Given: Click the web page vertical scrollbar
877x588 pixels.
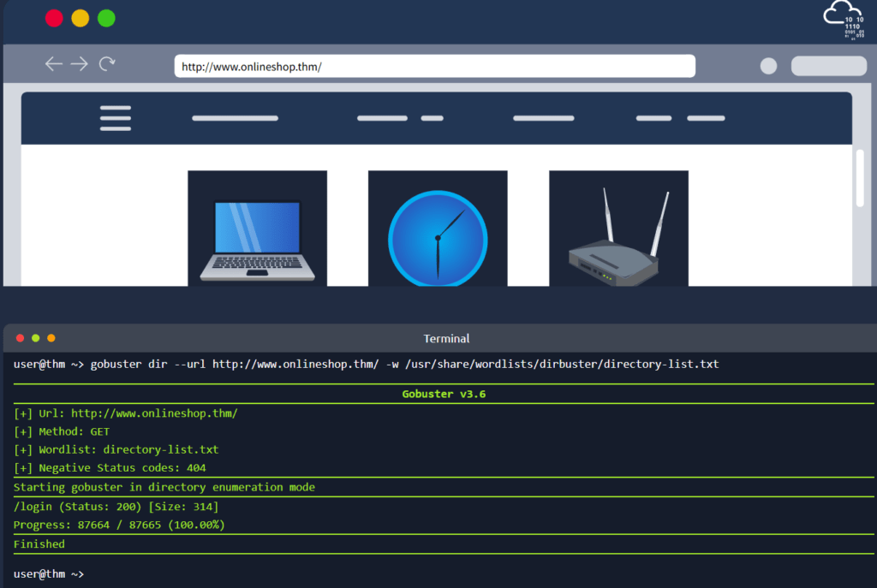Looking at the screenshot, I should coord(860,178).
